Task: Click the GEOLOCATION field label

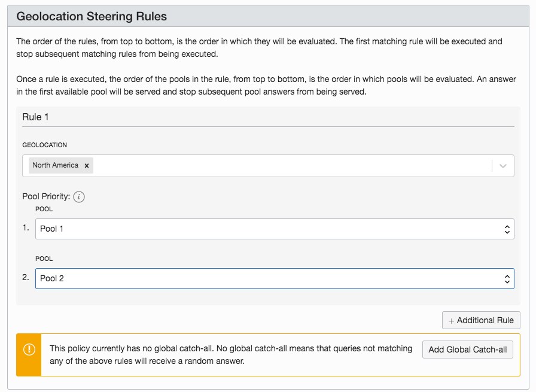Action: [45, 145]
